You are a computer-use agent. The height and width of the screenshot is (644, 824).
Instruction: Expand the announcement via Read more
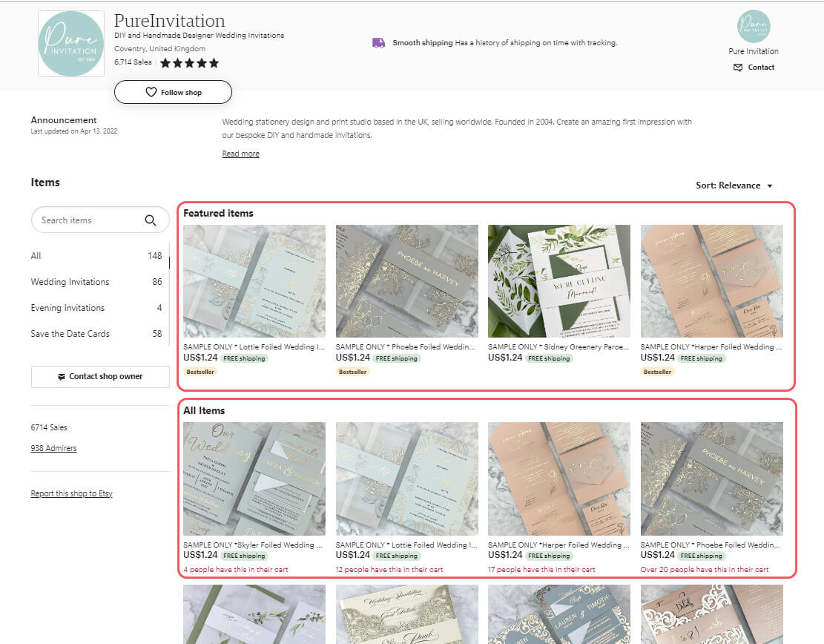[x=240, y=154]
